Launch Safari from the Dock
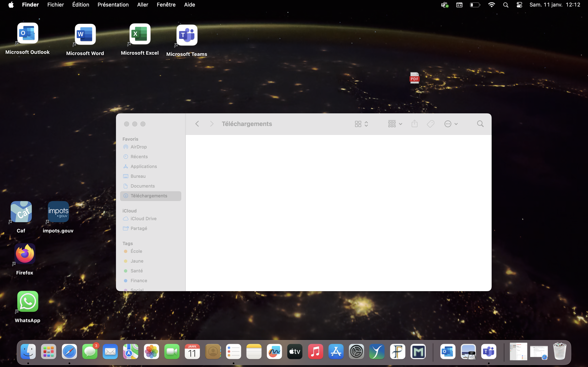Image resolution: width=588 pixels, height=367 pixels. coord(69,352)
